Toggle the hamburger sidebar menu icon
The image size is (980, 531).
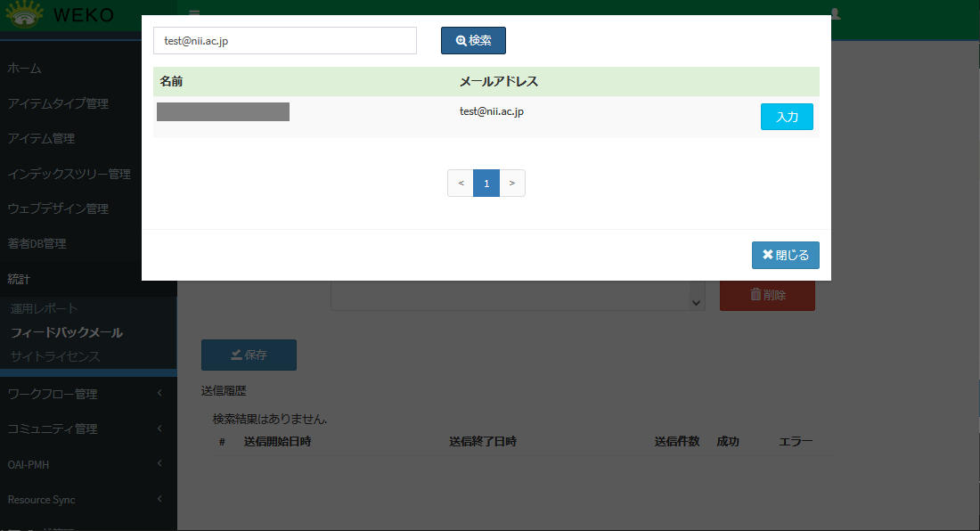pyautogui.click(x=193, y=13)
